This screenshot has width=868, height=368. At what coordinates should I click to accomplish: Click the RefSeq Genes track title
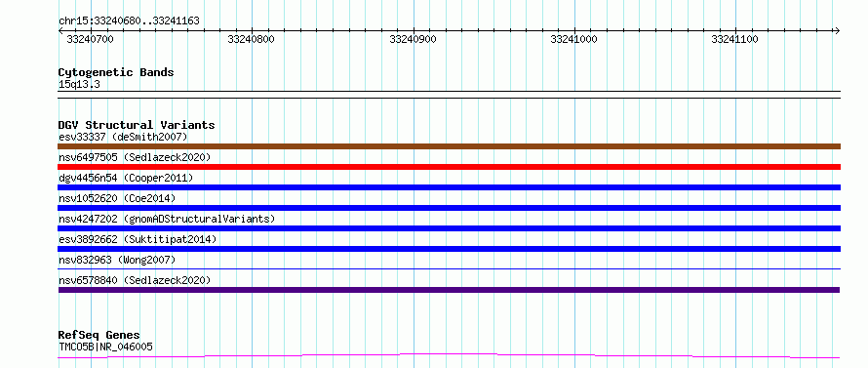coord(99,336)
